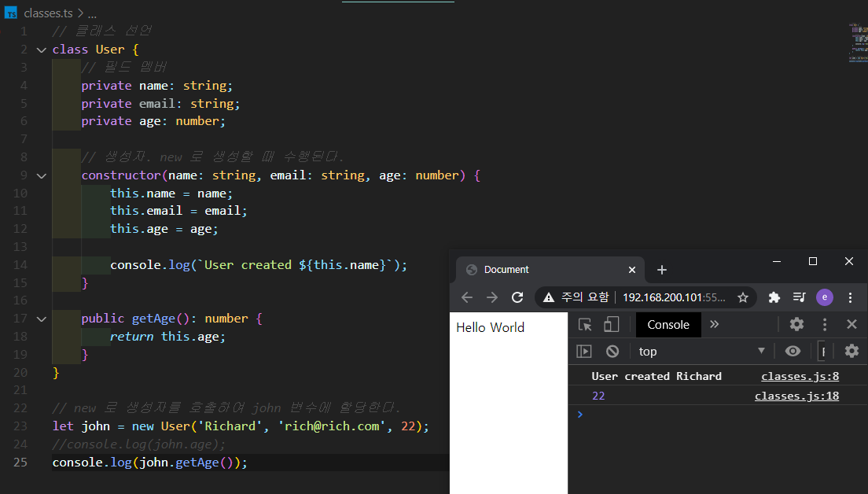868x494 pixels.
Task: Clear the console output
Action: pos(612,351)
